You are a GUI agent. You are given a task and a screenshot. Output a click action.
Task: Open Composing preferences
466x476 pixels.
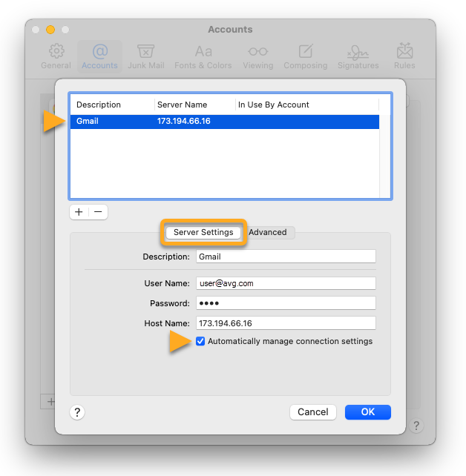point(305,56)
